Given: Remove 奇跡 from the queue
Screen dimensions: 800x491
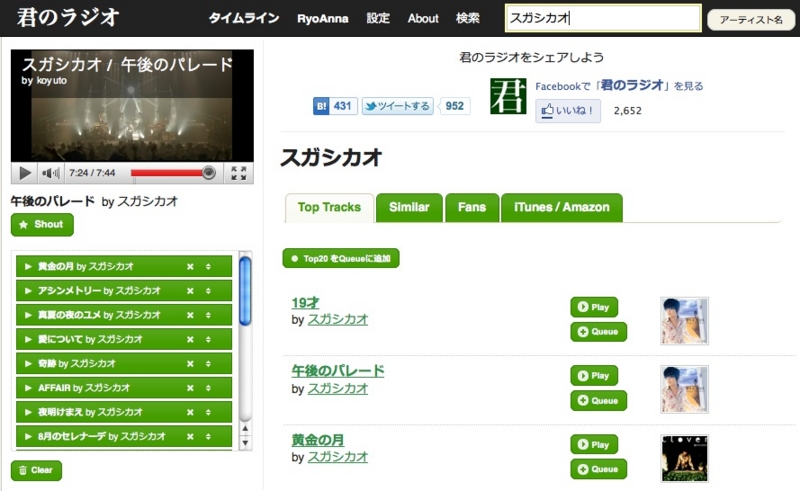Looking at the screenshot, I should point(190,364).
